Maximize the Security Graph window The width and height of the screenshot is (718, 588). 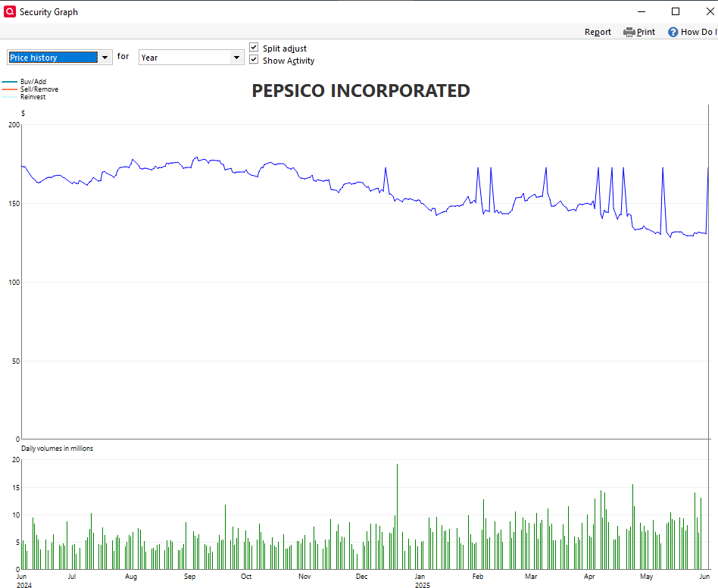click(676, 11)
